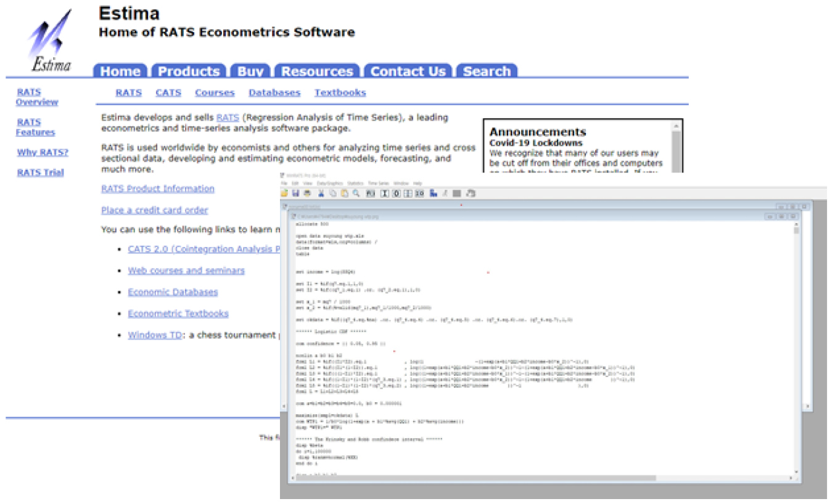Click the code editor's vertical scrollbar
This screenshot has width=835, height=504.
point(796,308)
